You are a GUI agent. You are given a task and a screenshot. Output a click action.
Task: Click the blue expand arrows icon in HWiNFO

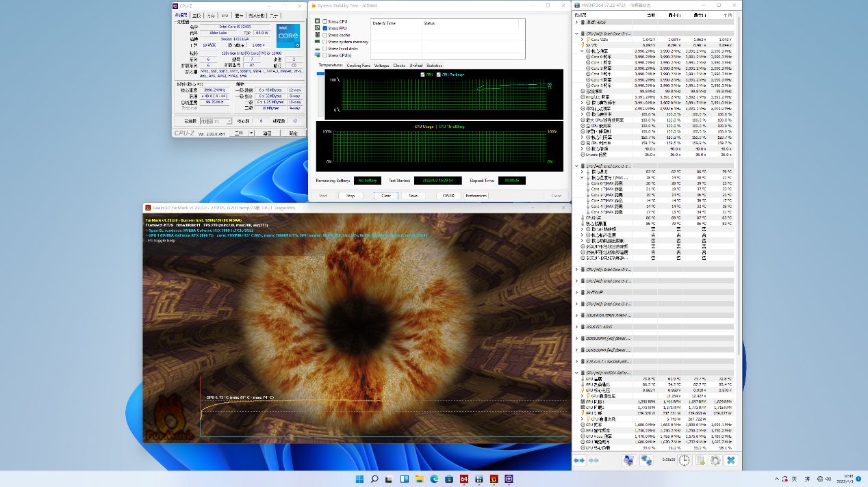579,461
